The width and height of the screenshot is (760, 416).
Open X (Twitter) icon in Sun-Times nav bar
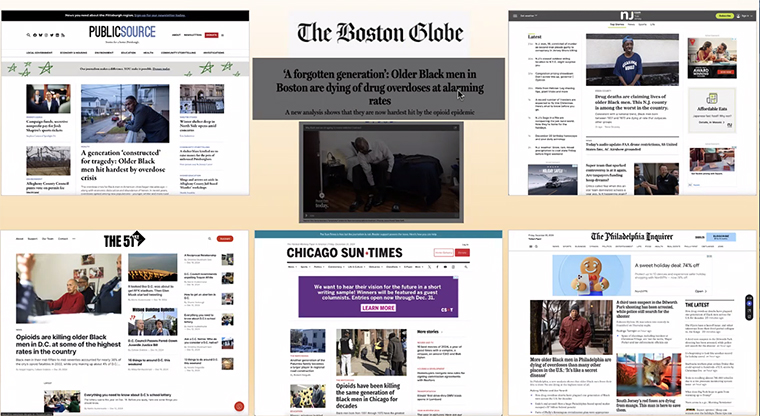pos(430,267)
